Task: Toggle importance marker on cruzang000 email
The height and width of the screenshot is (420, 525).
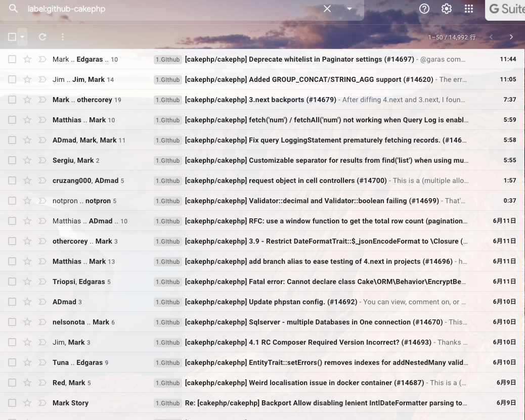Action: click(x=42, y=180)
